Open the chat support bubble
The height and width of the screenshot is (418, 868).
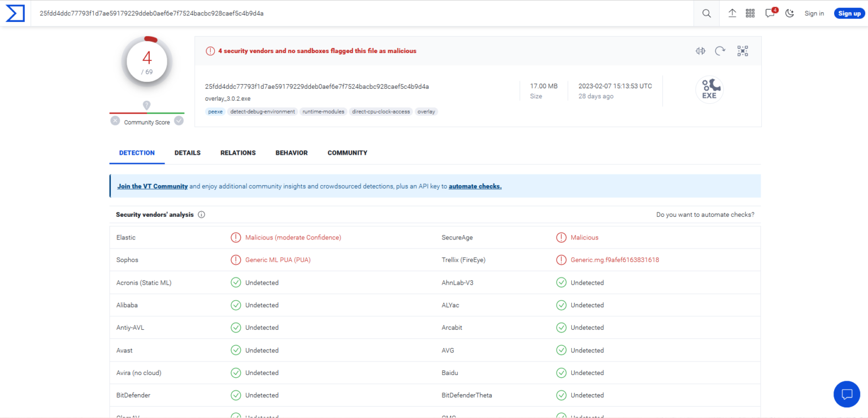(847, 394)
